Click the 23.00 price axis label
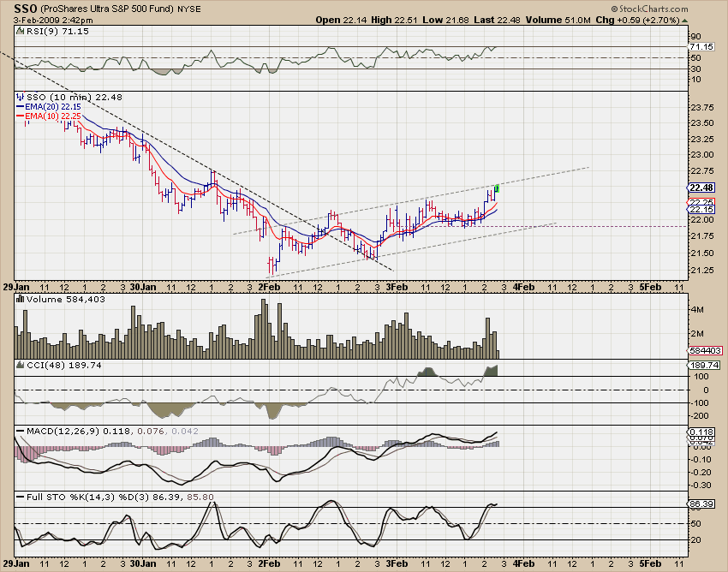 click(x=702, y=155)
